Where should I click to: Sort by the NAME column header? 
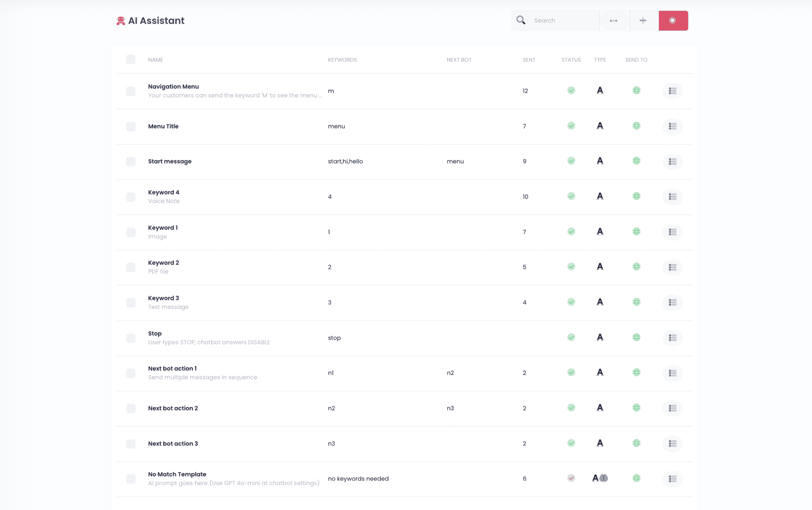(x=155, y=60)
